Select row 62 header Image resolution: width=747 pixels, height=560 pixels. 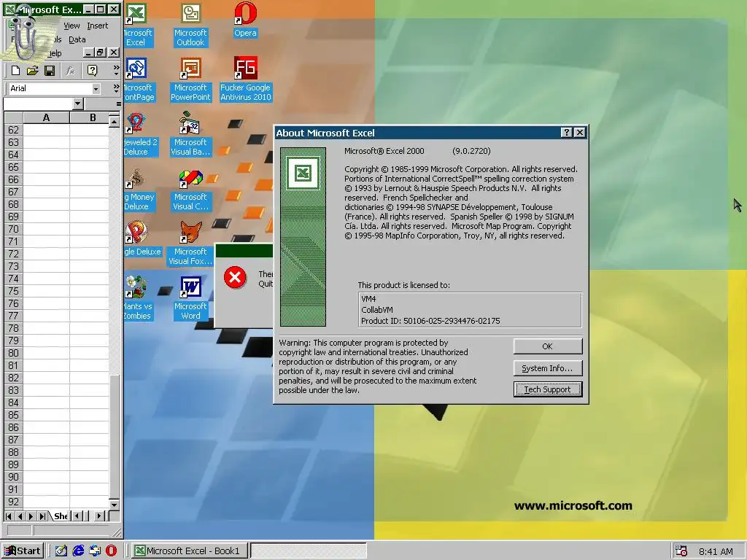[13, 130]
